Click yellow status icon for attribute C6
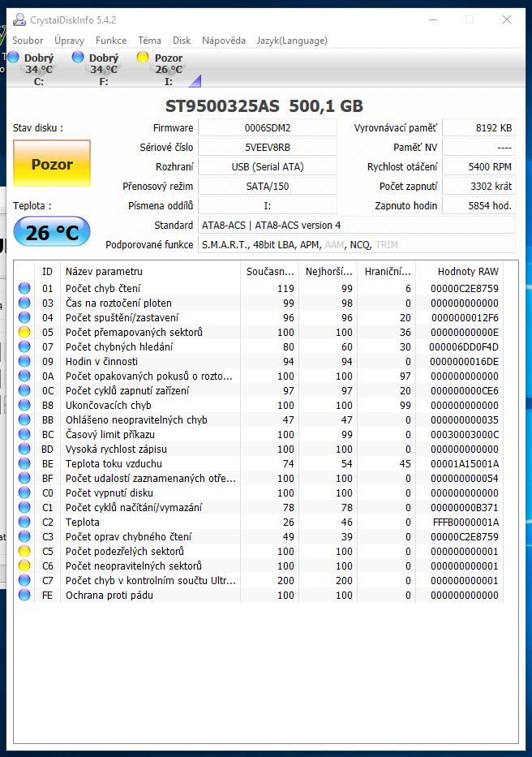 click(25, 566)
